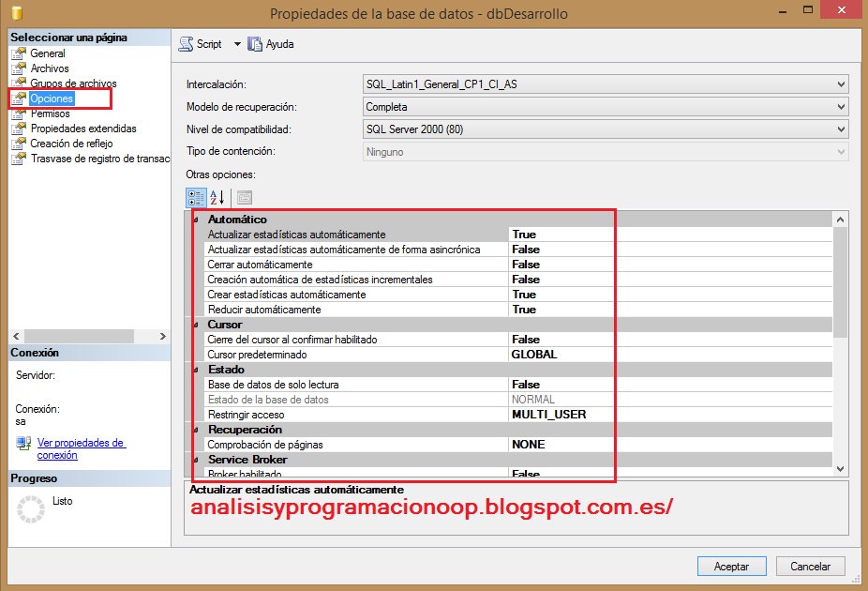Image resolution: width=868 pixels, height=591 pixels.
Task: Select Base de datos de solo lectura row
Action: tap(518, 385)
